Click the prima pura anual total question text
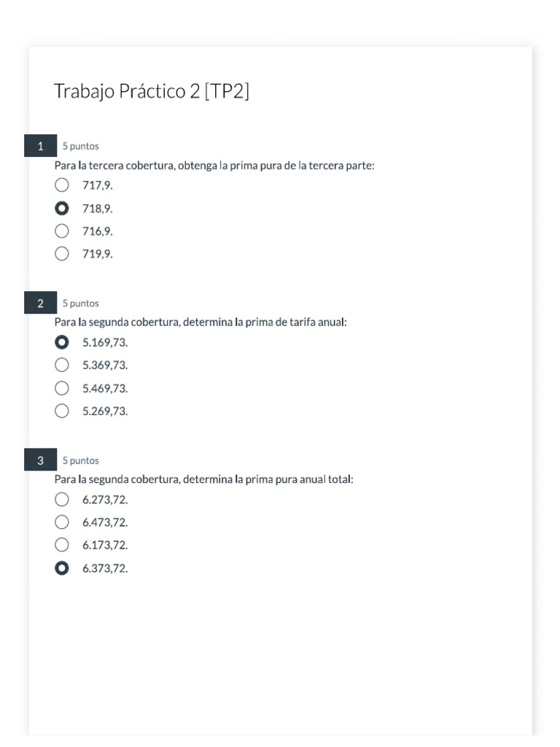560x747 pixels. 203,480
